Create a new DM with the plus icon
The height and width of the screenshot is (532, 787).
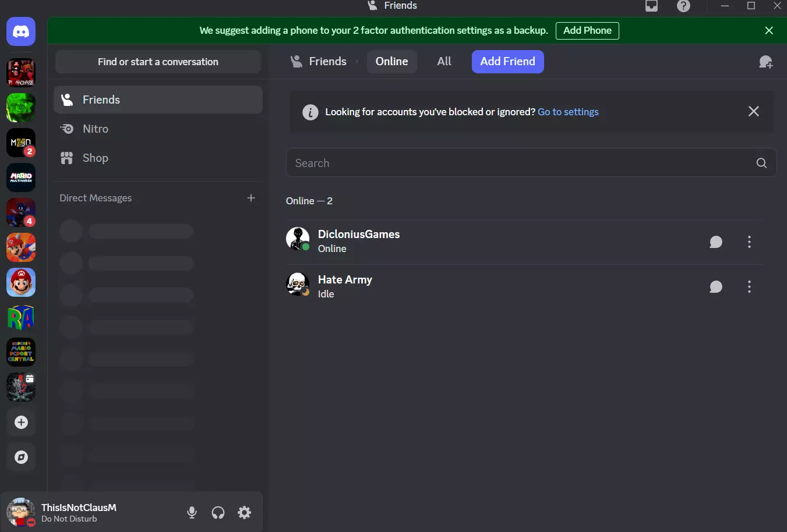click(x=251, y=198)
